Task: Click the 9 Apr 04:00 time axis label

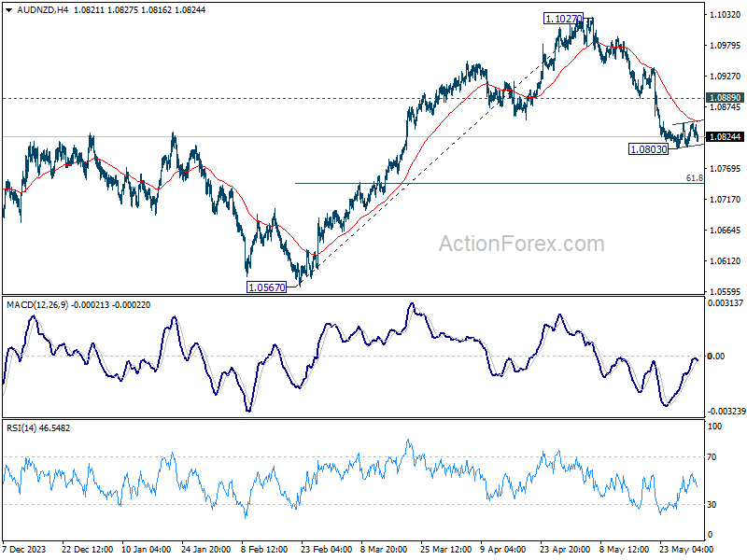Action: pyautogui.click(x=502, y=549)
